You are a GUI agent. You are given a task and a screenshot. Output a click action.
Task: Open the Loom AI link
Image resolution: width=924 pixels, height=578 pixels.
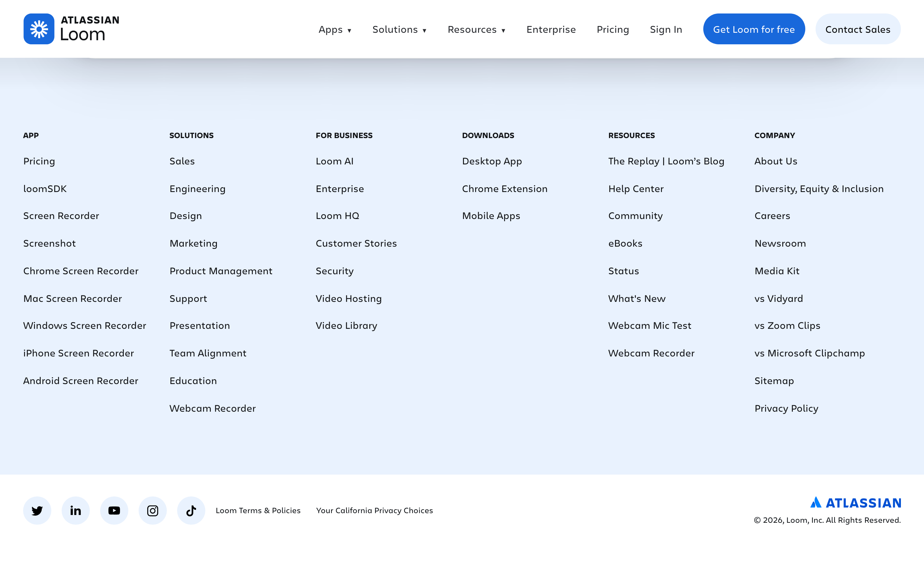click(x=335, y=161)
